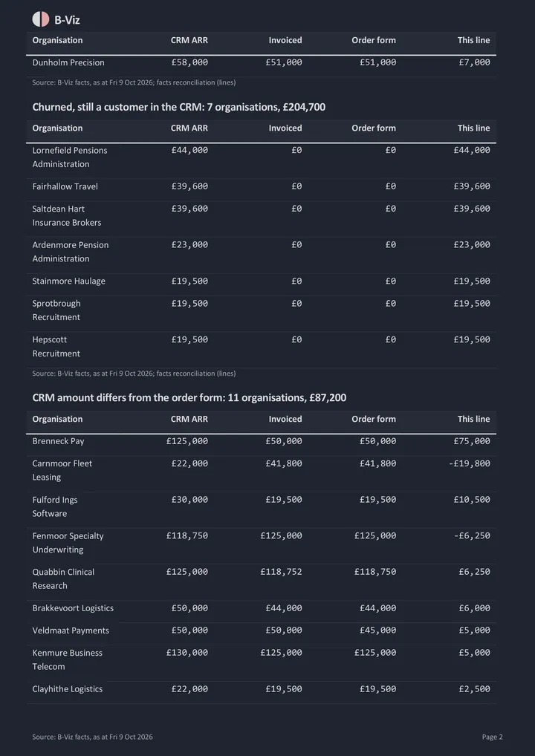The image size is (535, 756).
Task: Select Fulford Ings Software organisation cell
Action: [x=55, y=506]
